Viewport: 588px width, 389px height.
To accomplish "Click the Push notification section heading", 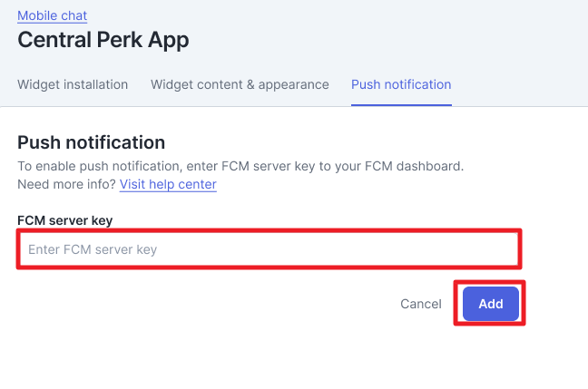I will point(92,142).
